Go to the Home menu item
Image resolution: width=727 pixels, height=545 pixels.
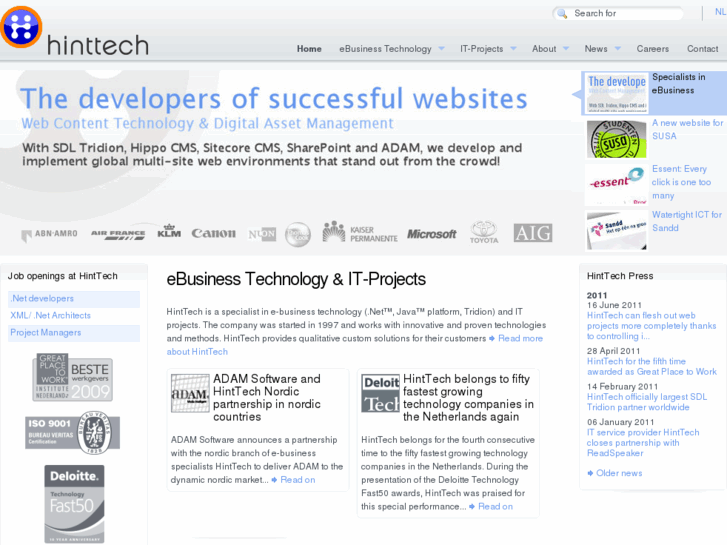(x=309, y=49)
